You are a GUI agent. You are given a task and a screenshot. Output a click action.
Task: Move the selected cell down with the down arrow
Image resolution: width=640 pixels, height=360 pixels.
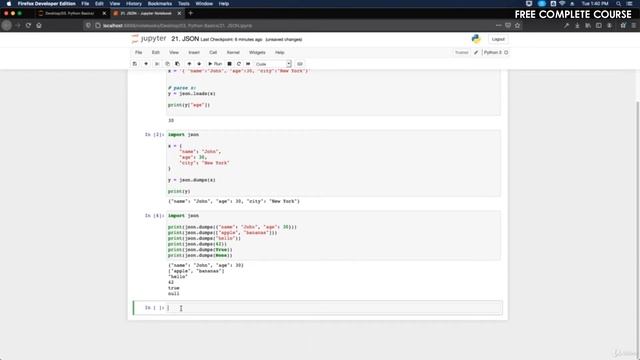(199, 64)
